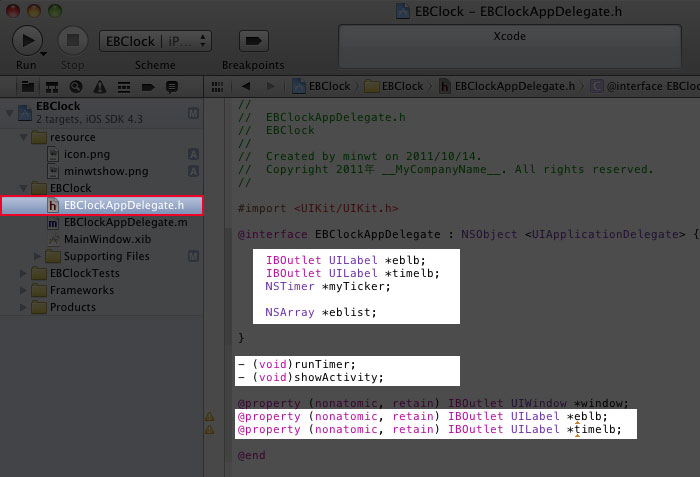700x477 pixels.
Task: Collapse the resource folder
Action: click(23, 137)
